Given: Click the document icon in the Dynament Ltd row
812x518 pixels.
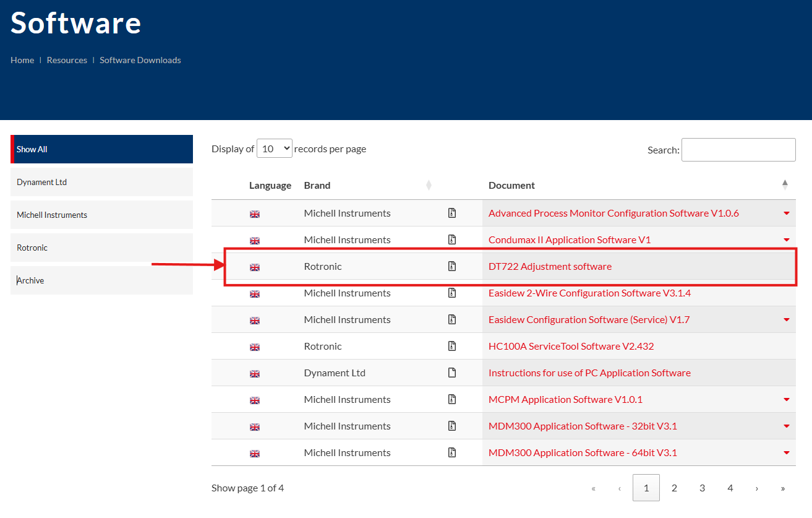Looking at the screenshot, I should pyautogui.click(x=452, y=373).
